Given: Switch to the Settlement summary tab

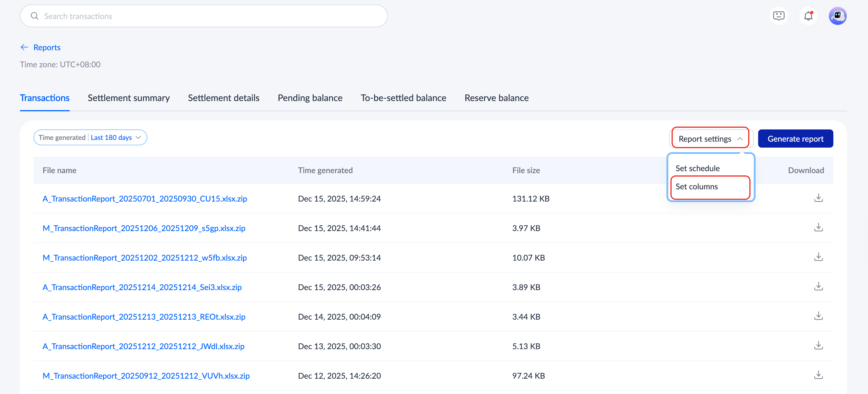Looking at the screenshot, I should click(128, 98).
